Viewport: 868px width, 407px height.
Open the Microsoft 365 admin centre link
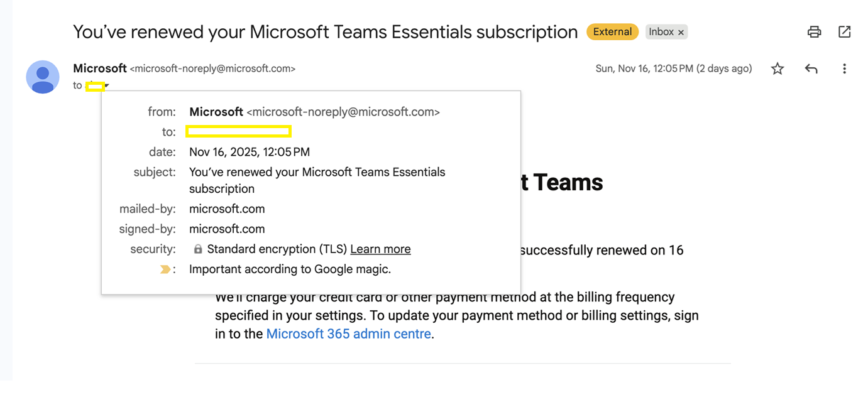(349, 334)
